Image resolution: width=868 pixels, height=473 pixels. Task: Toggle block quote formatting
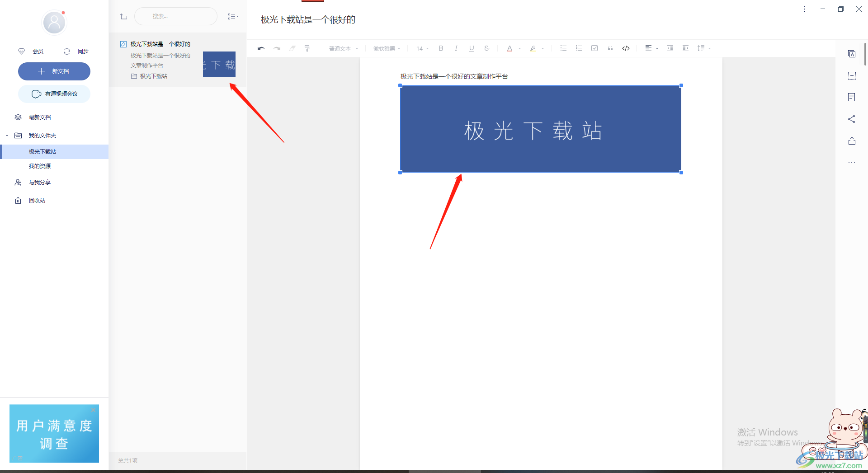[610, 48]
